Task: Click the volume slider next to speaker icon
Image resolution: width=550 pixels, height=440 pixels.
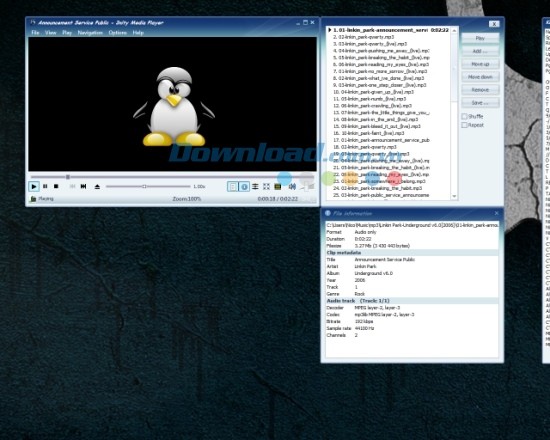Action: click(307, 186)
